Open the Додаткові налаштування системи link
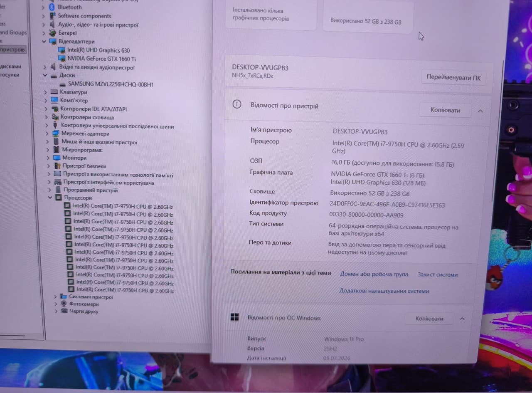This screenshot has height=393, width=532. 384,291
